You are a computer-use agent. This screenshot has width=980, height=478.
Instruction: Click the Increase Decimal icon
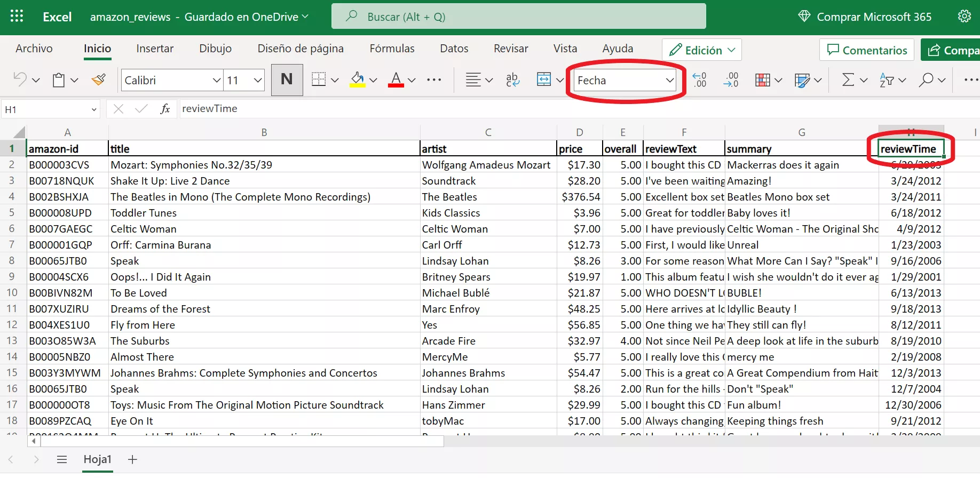point(699,80)
